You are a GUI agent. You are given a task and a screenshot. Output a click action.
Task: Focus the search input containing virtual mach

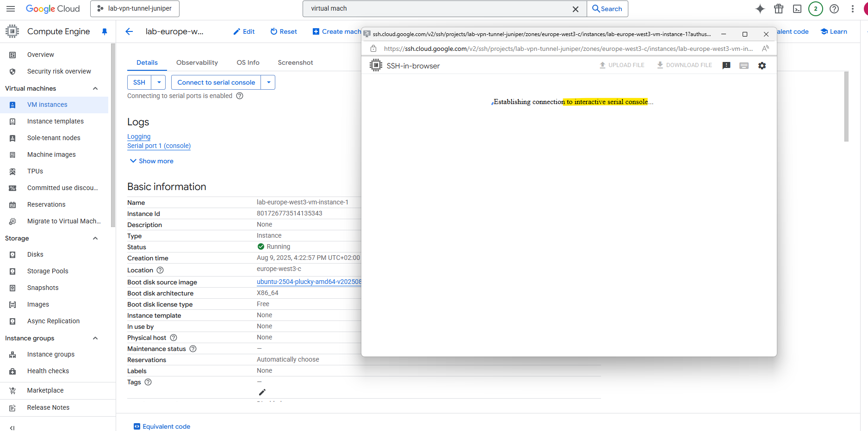[437, 9]
